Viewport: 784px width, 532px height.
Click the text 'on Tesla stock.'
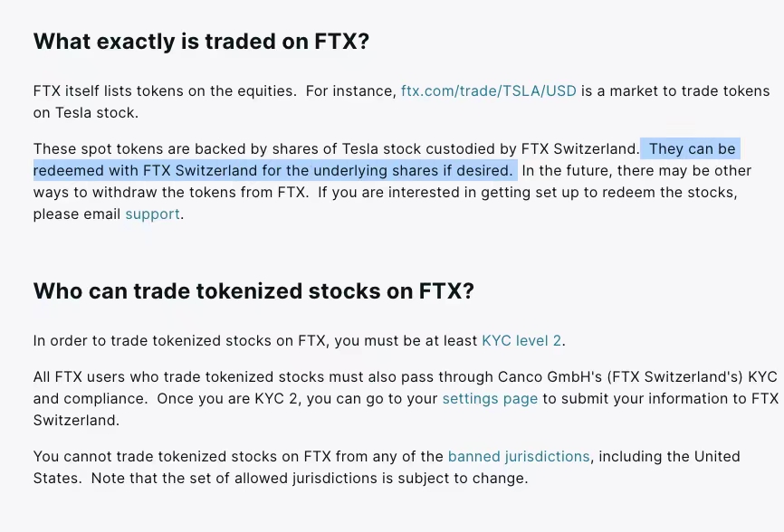click(x=85, y=113)
